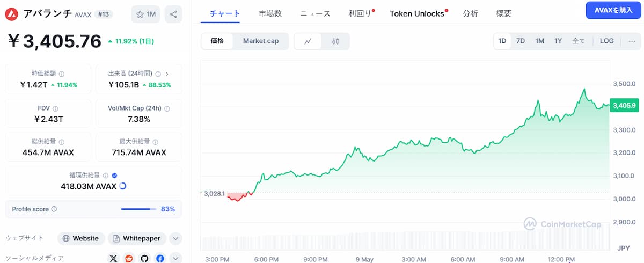Open the X (Twitter) social link
Screen dimensions: 644x263
(x=113, y=259)
